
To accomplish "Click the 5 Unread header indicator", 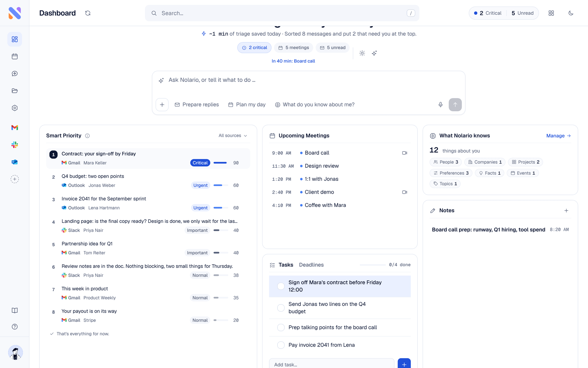I will (522, 13).
